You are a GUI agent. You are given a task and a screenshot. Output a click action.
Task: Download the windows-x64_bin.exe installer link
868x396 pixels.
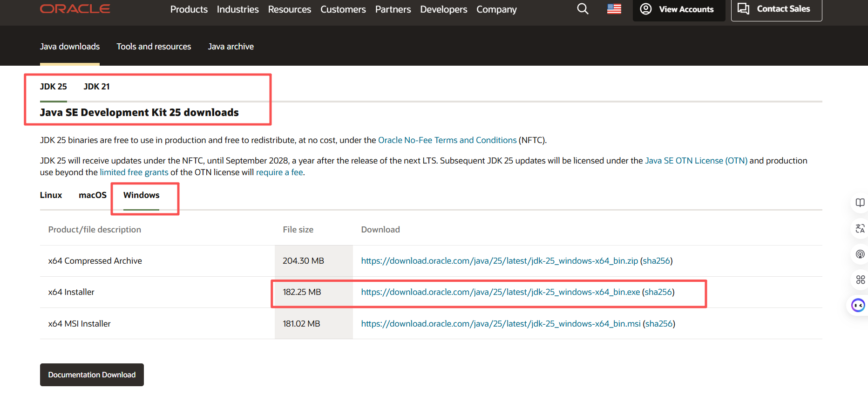click(501, 292)
